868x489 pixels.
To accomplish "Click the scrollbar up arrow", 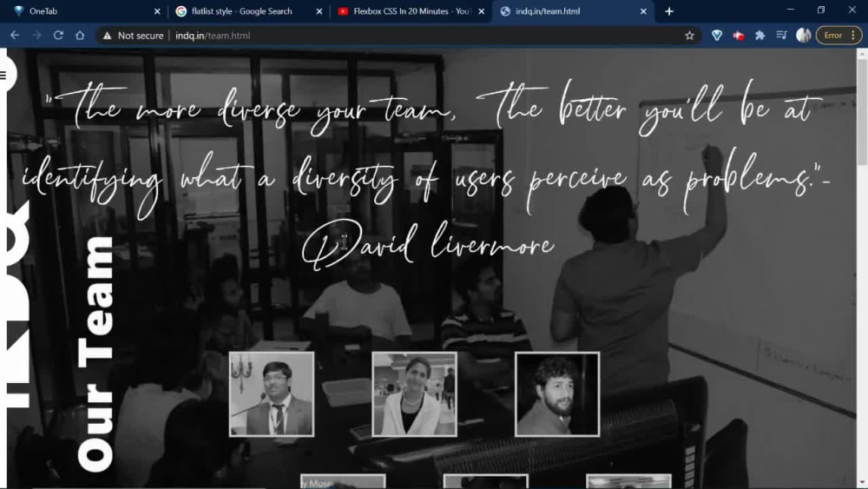I will click(862, 53).
